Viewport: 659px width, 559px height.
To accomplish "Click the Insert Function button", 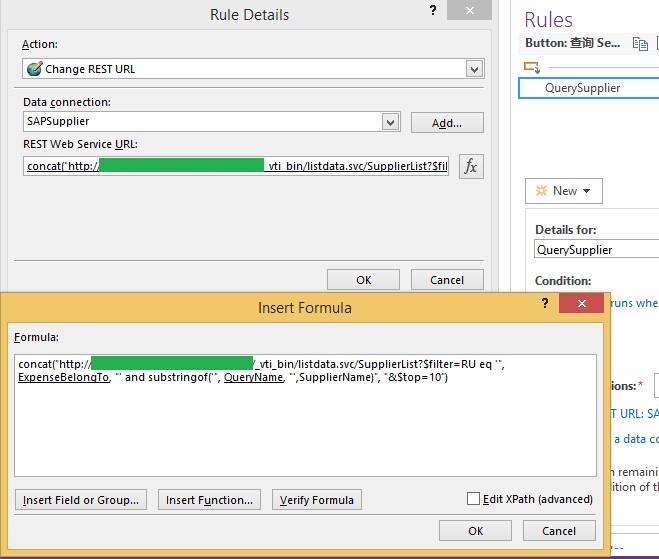I will click(210, 500).
